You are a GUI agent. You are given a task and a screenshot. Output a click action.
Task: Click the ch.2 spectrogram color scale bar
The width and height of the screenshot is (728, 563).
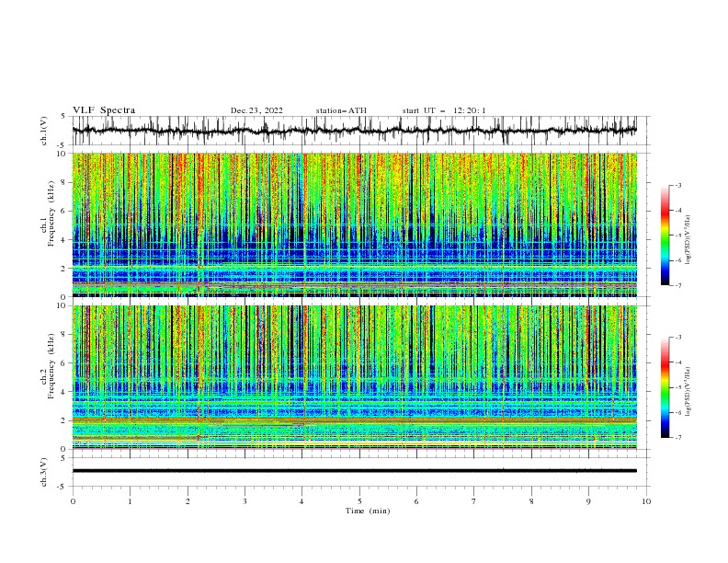(665, 387)
